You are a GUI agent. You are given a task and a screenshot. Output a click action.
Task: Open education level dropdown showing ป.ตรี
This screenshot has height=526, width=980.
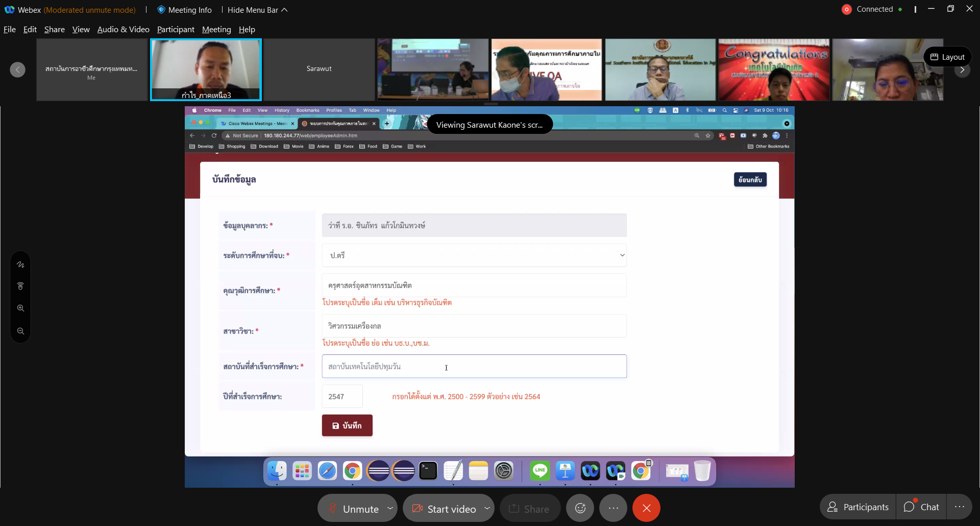tap(474, 255)
